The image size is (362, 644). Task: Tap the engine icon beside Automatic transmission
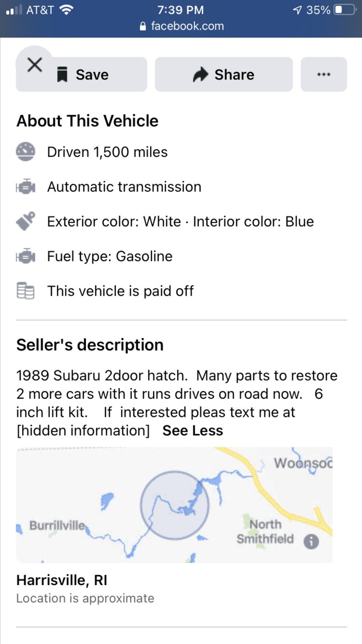point(26,187)
